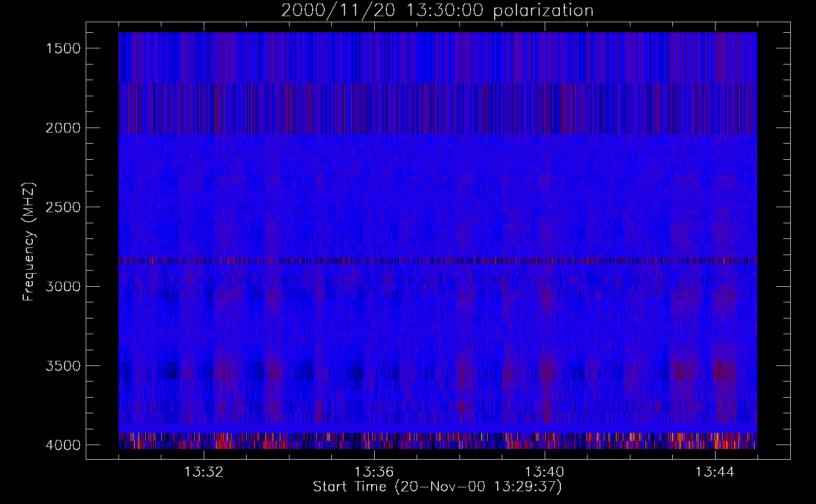Screen dimensions: 816x504
Task: Click the 3000 frequency tick label
Action: tap(63, 287)
